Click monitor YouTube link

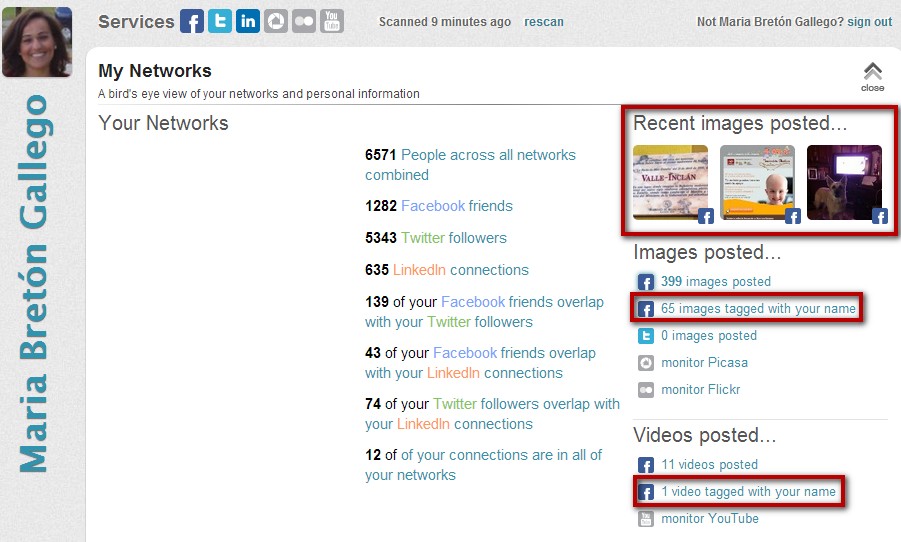tap(710, 518)
